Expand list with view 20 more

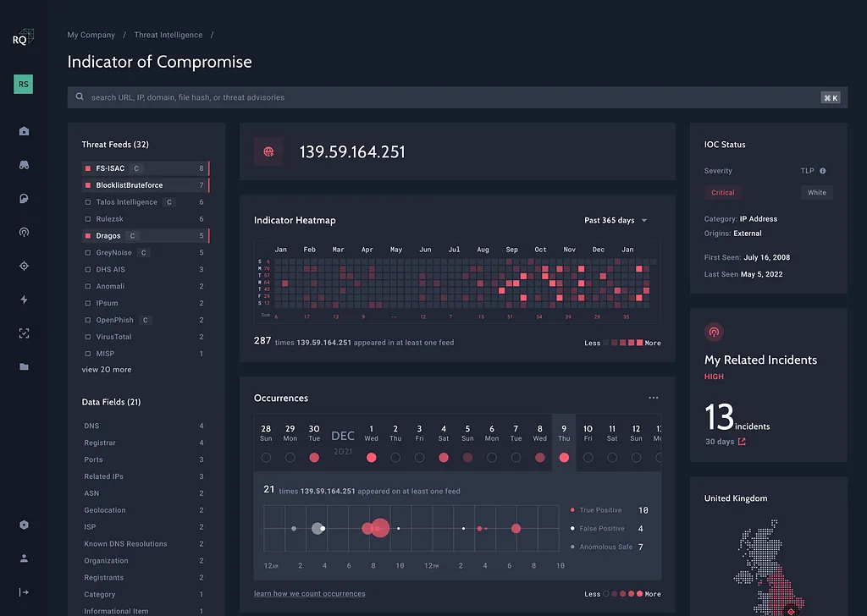107,370
